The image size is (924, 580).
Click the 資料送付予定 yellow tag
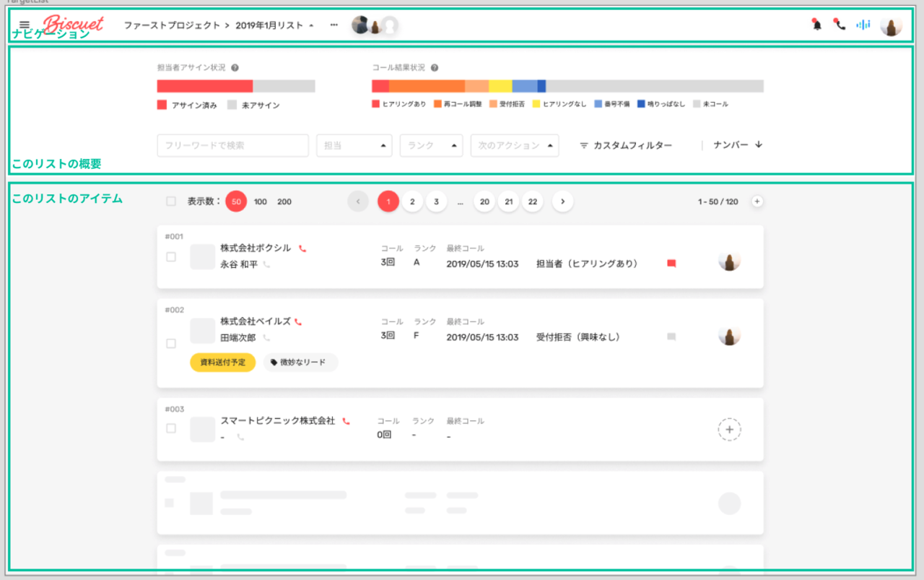click(222, 363)
